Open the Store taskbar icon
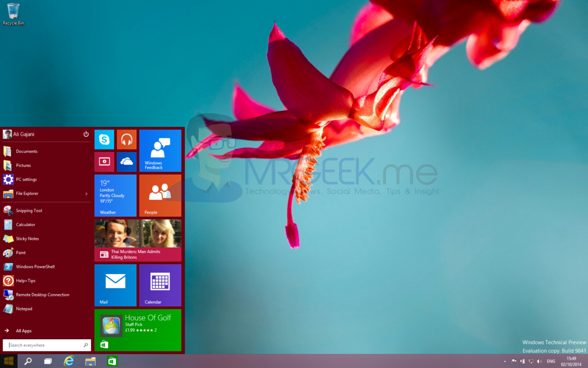 pos(112,361)
